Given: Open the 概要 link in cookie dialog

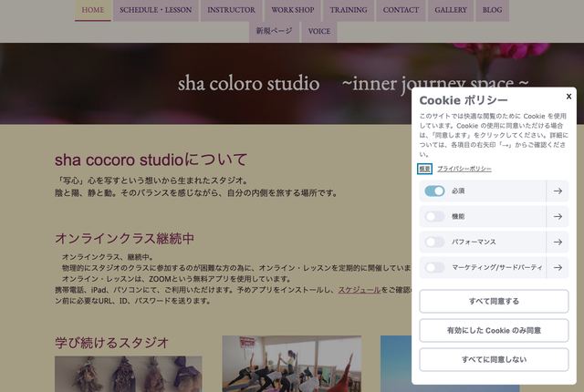Looking at the screenshot, I should click(x=424, y=169).
